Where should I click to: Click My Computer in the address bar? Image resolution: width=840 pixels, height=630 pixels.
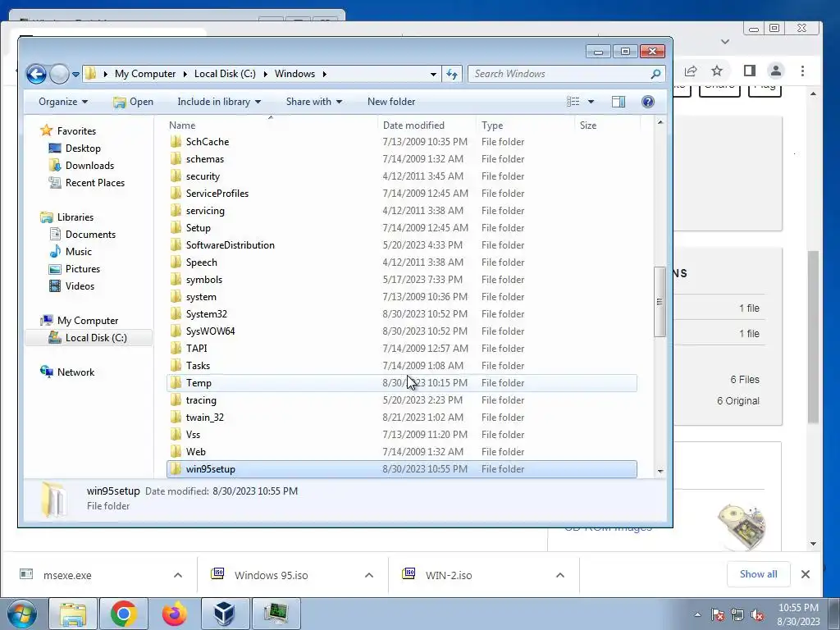(144, 74)
